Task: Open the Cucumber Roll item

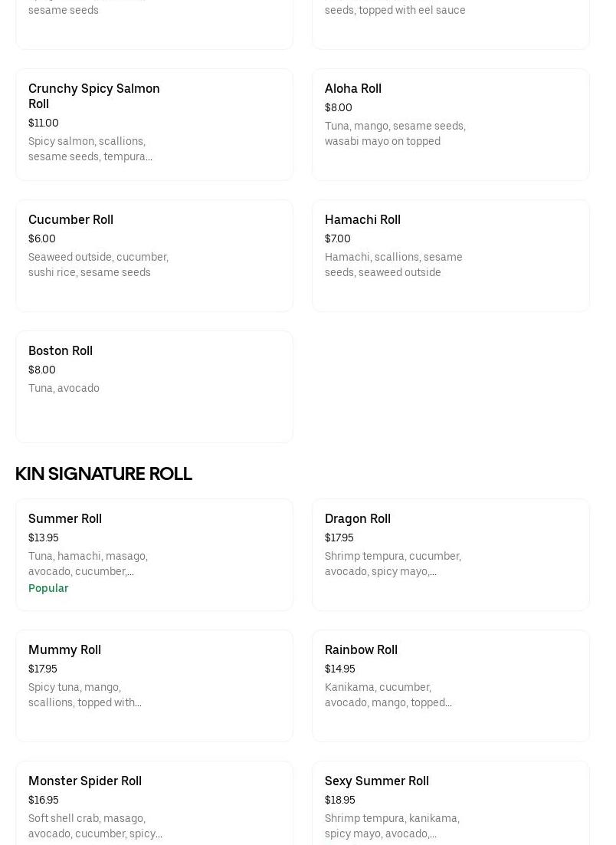Action: click(x=154, y=255)
